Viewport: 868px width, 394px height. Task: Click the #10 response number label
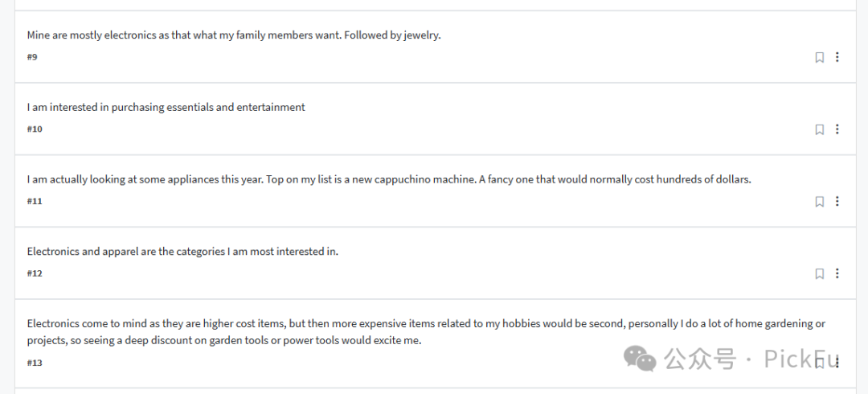pos(35,129)
